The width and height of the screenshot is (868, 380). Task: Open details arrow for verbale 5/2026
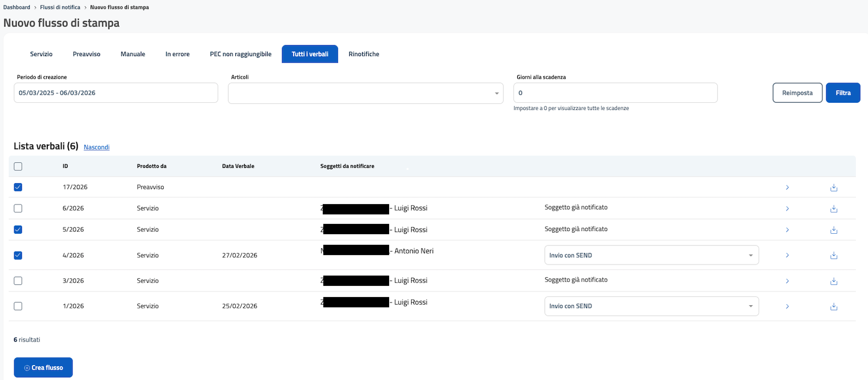click(787, 230)
